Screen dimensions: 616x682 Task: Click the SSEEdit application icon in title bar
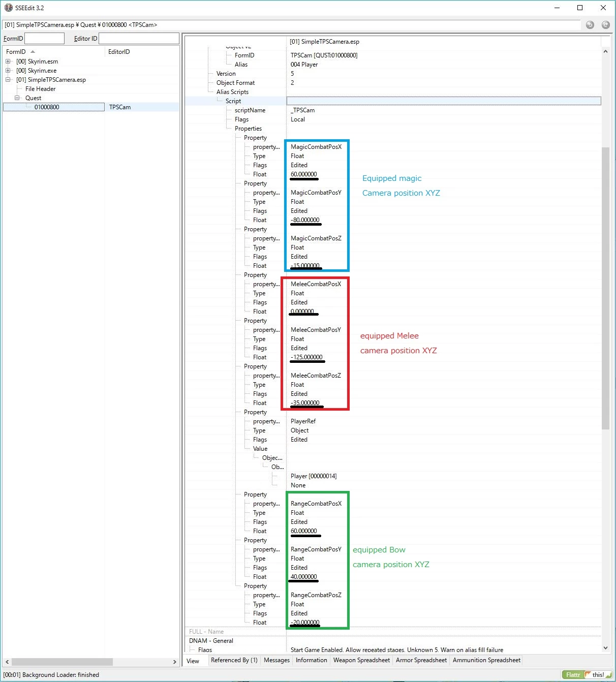tap(8, 8)
